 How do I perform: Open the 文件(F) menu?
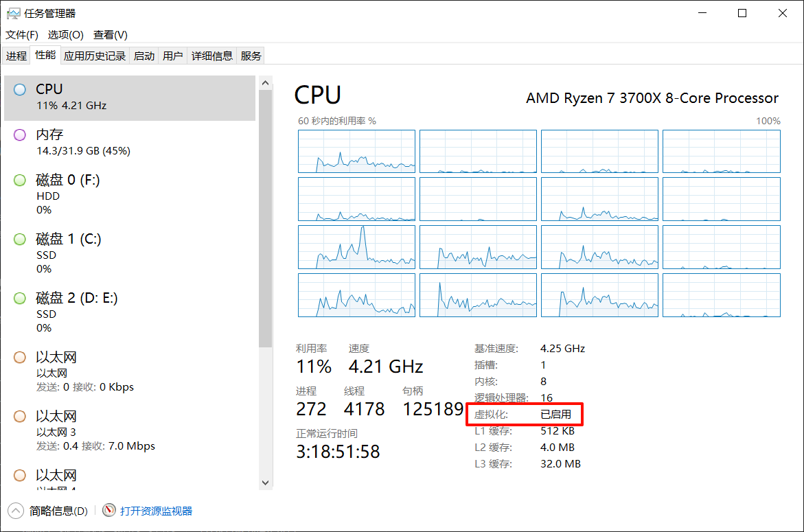[x=22, y=34]
